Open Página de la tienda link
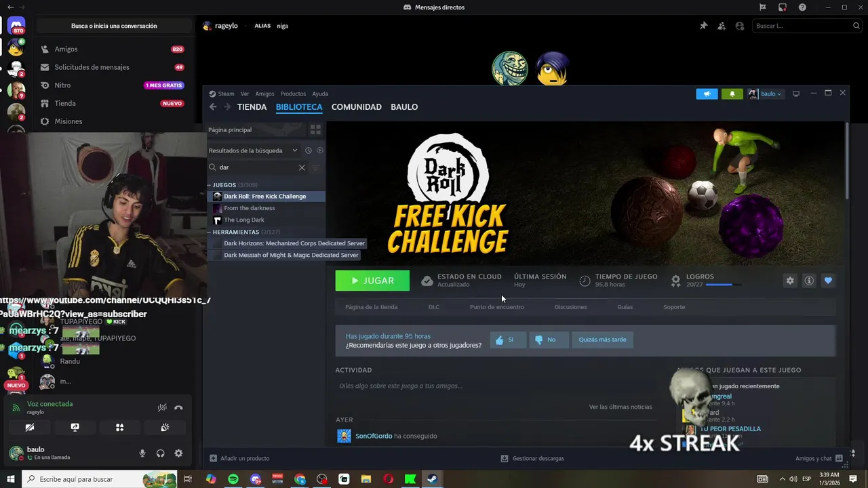Image resolution: width=868 pixels, height=488 pixels. [x=372, y=307]
